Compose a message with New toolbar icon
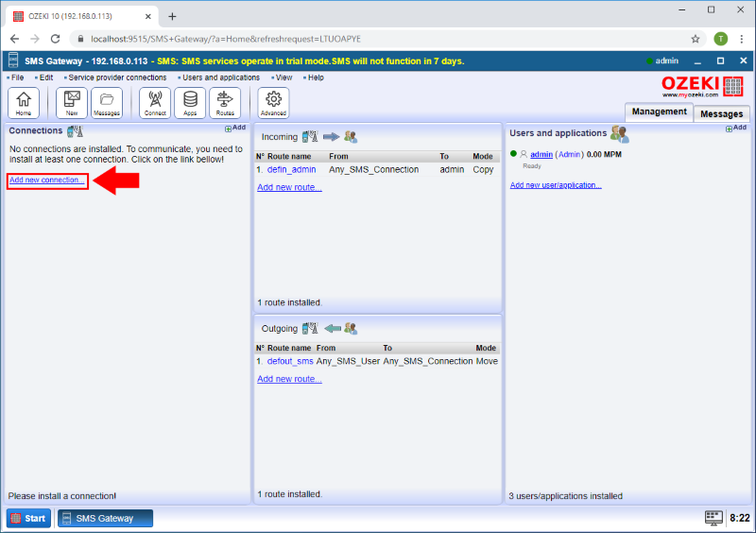756x533 pixels. point(72,103)
